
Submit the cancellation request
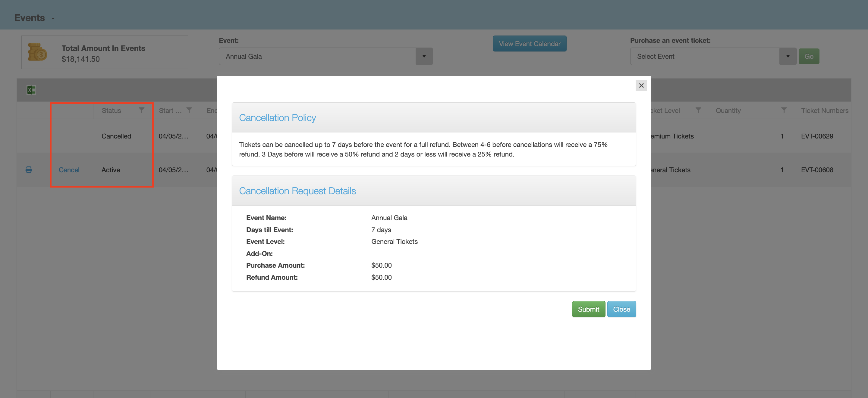[588, 309]
